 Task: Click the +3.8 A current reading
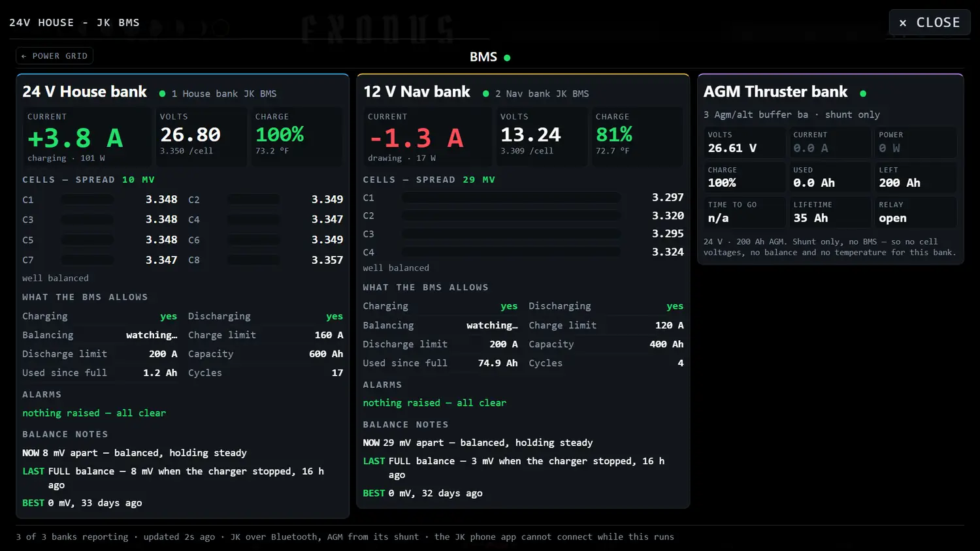[x=75, y=138]
